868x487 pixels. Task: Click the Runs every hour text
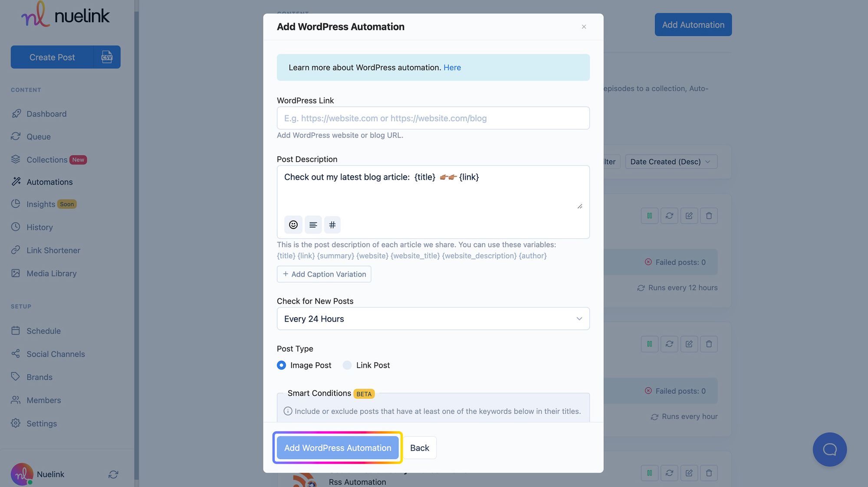pyautogui.click(x=690, y=417)
